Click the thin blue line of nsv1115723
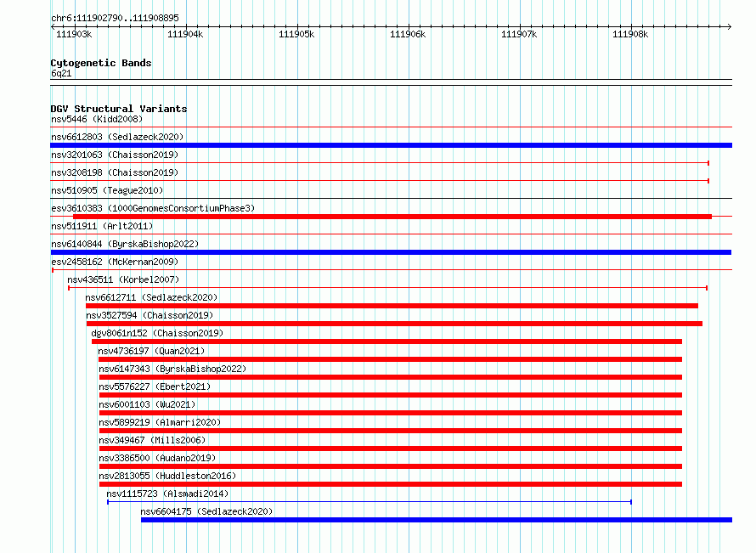This screenshot has width=756, height=553. [x=370, y=502]
